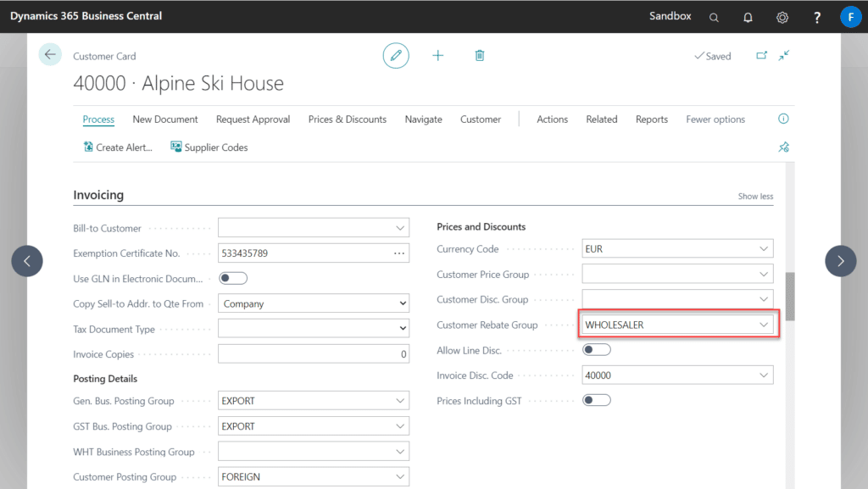The width and height of the screenshot is (868, 489).
Task: Expand the Customer Rebate Group dropdown
Action: pos(762,325)
